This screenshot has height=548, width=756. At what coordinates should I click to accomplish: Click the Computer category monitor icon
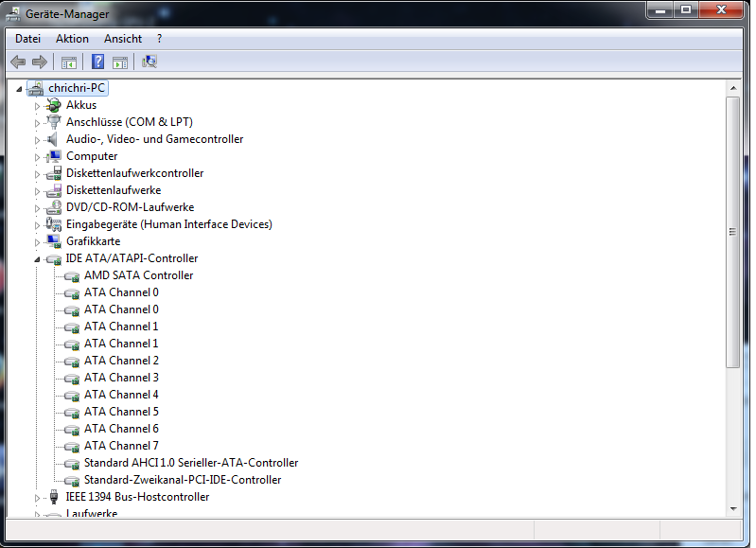[54, 156]
